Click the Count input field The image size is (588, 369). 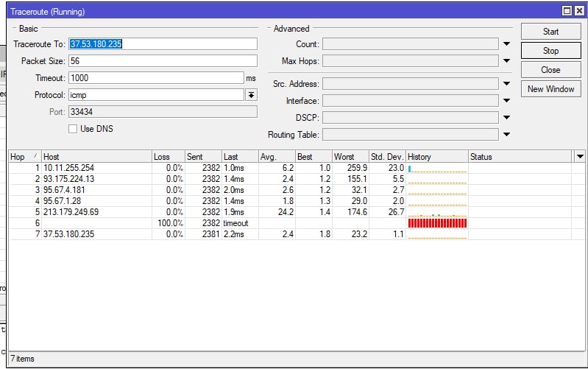click(x=411, y=44)
